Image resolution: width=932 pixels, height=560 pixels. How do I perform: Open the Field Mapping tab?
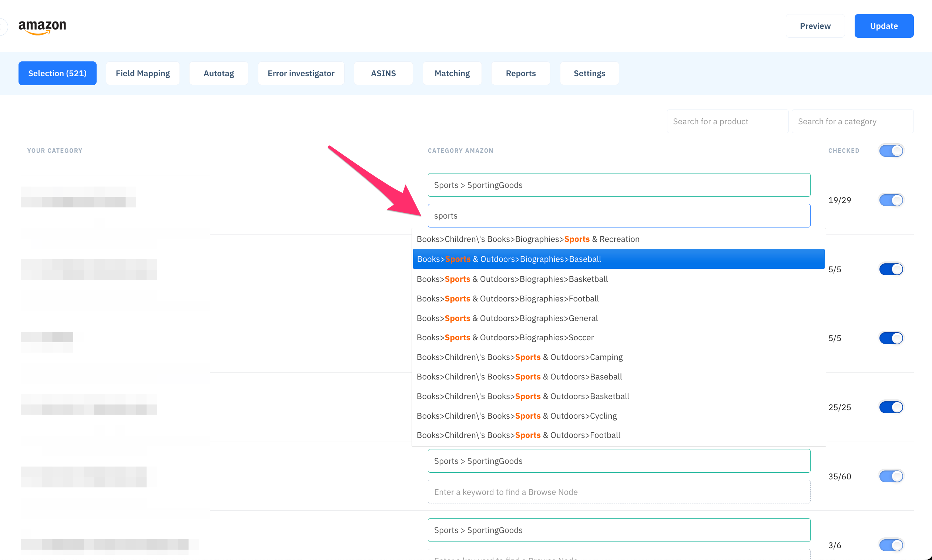tap(143, 73)
